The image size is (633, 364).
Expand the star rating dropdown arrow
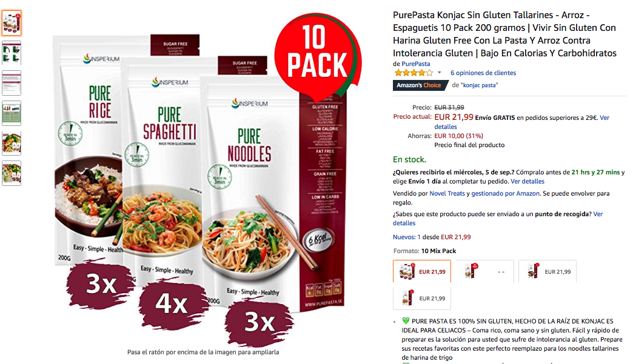coord(439,73)
